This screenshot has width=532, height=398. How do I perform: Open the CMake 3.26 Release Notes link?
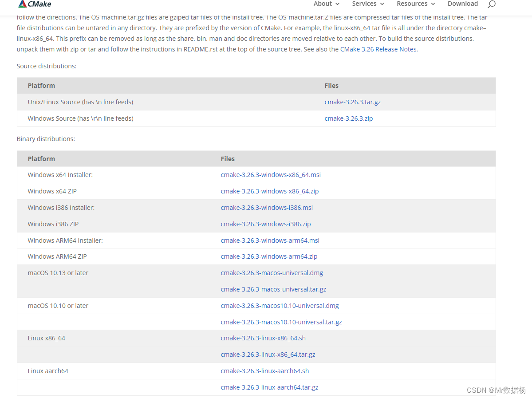click(378, 49)
